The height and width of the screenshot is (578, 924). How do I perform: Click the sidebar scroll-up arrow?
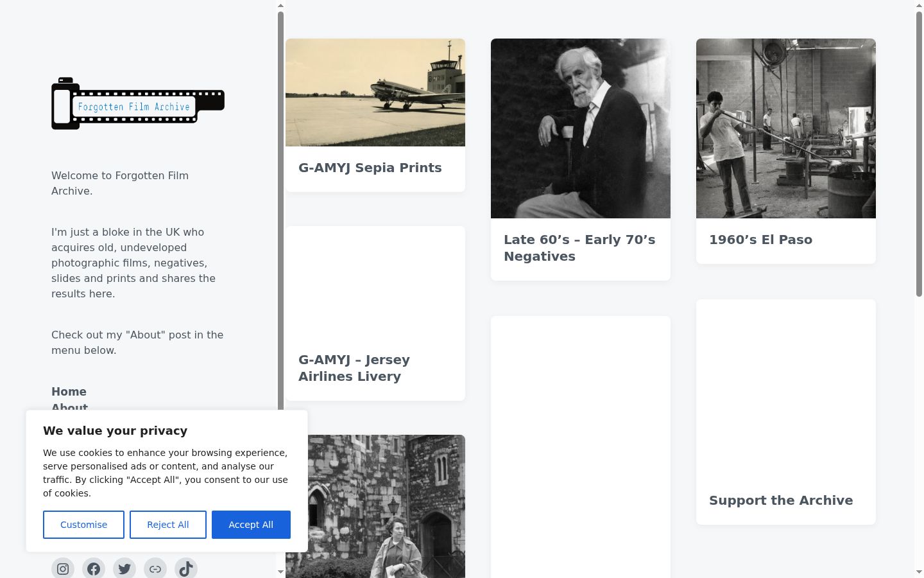point(280,6)
